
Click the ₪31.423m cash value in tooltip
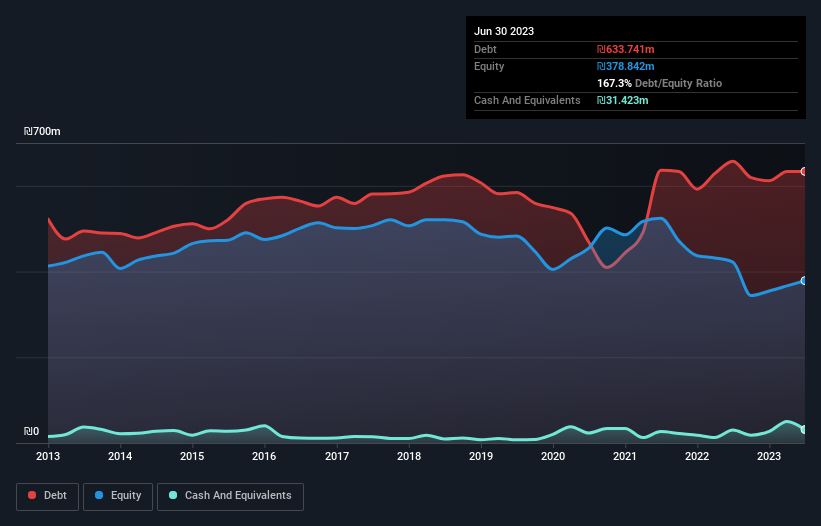pyautogui.click(x=624, y=100)
